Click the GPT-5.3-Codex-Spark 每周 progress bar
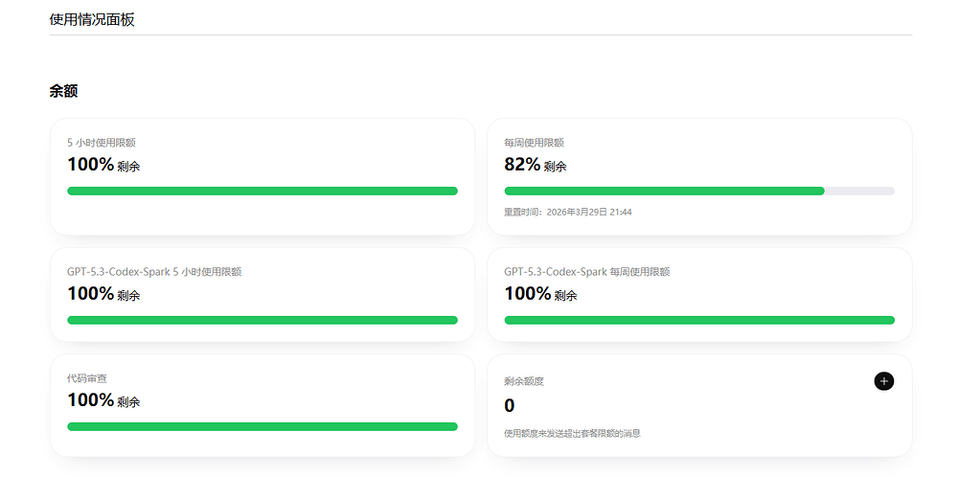980x477 pixels. (699, 320)
